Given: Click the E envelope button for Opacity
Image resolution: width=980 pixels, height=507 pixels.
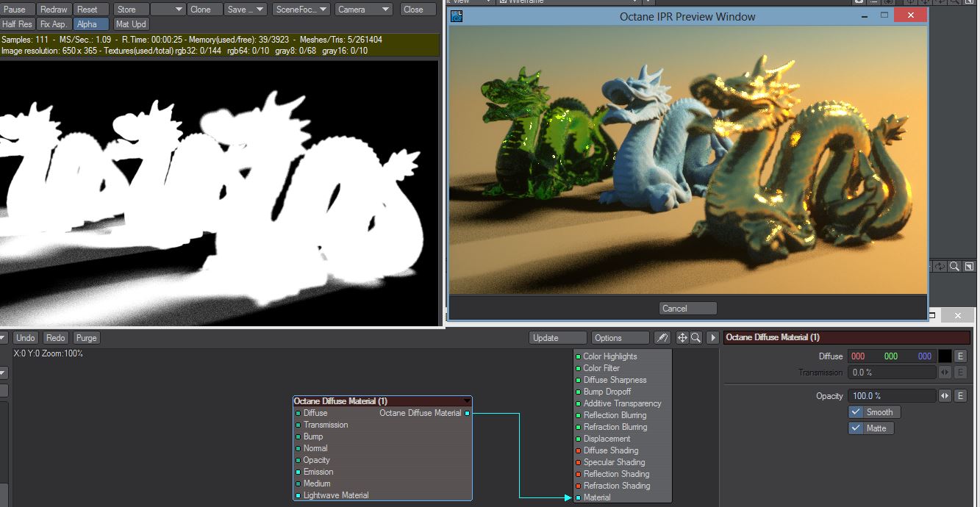Looking at the screenshot, I should [960, 396].
